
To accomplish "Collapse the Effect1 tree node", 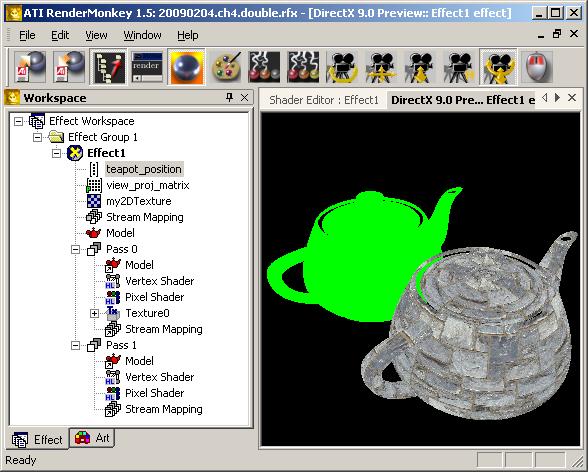I will tap(56, 153).
